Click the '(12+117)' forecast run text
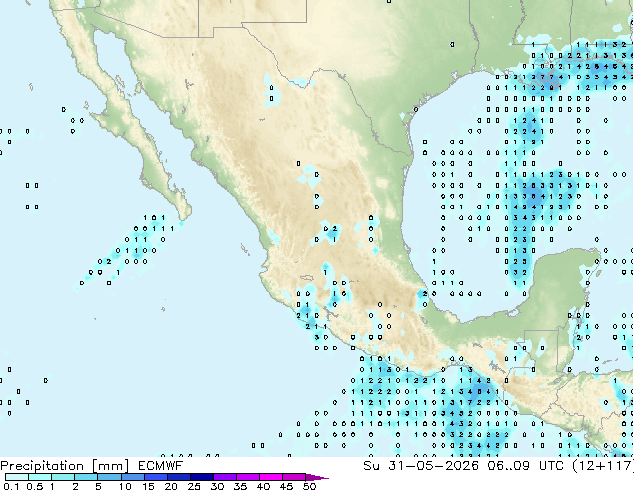This screenshot has width=634, height=490. (x=603, y=466)
